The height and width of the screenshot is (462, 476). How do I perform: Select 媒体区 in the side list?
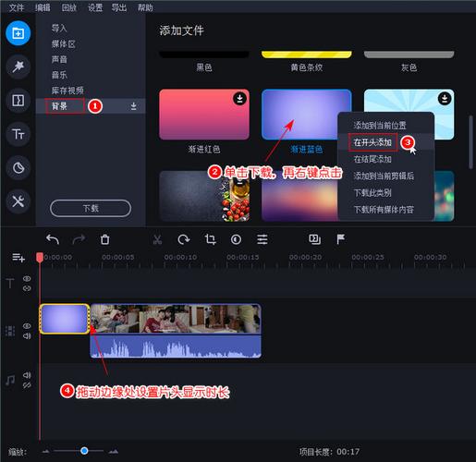(x=63, y=43)
